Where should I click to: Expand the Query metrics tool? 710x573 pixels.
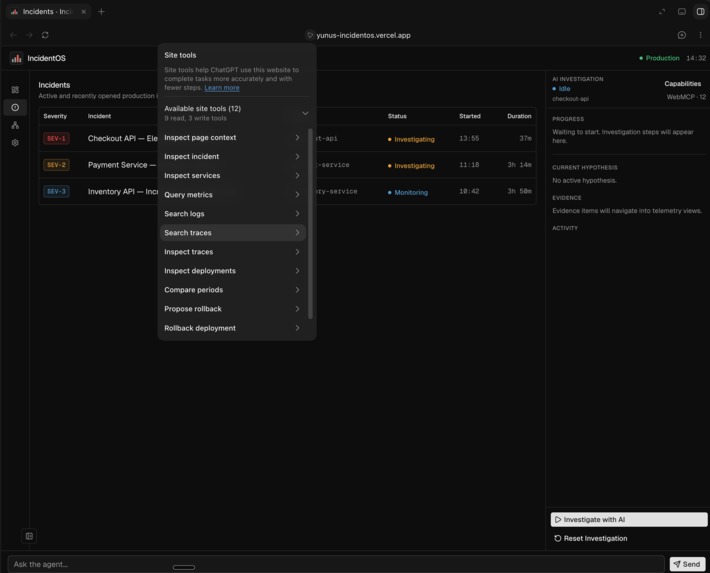(x=233, y=195)
